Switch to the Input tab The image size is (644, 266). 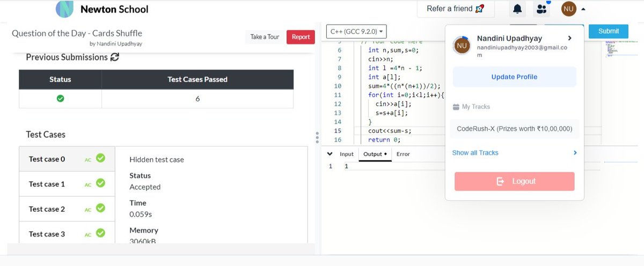tap(347, 154)
